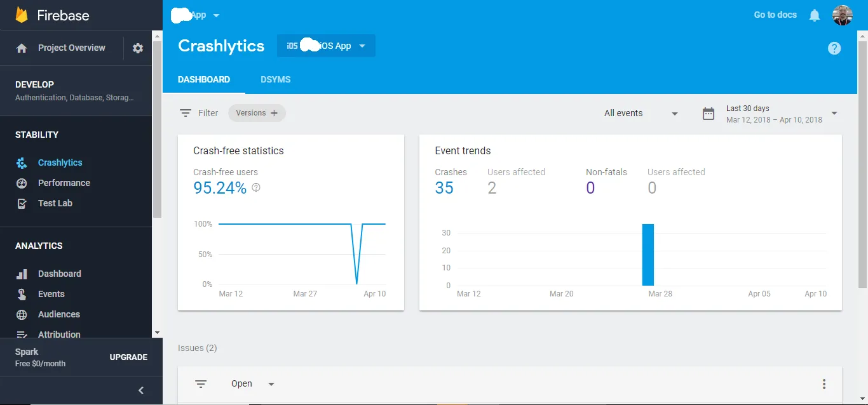868x405 pixels.
Task: Collapse the sidebar with chevron arrow
Action: coord(141,390)
